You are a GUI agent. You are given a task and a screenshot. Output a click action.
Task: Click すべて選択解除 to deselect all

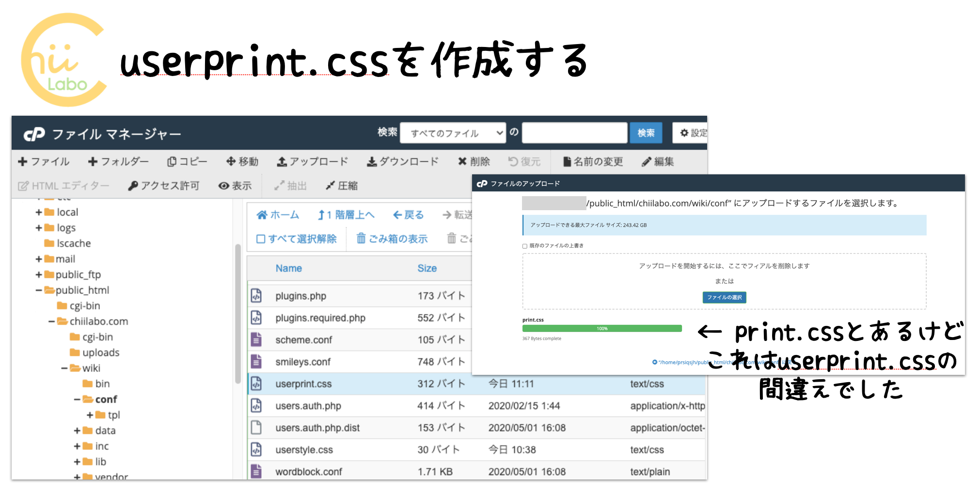[297, 238]
